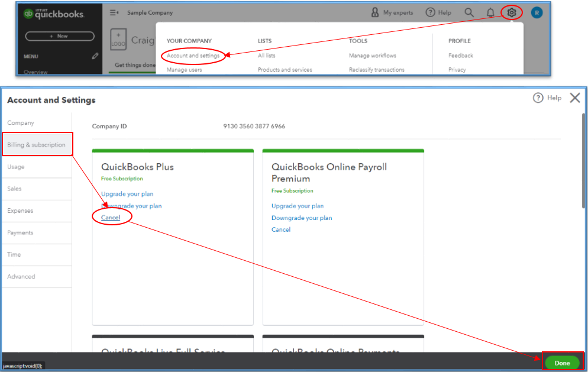This screenshot has height=372, width=588.
Task: Switch to the Company settings tab
Action: click(37, 122)
